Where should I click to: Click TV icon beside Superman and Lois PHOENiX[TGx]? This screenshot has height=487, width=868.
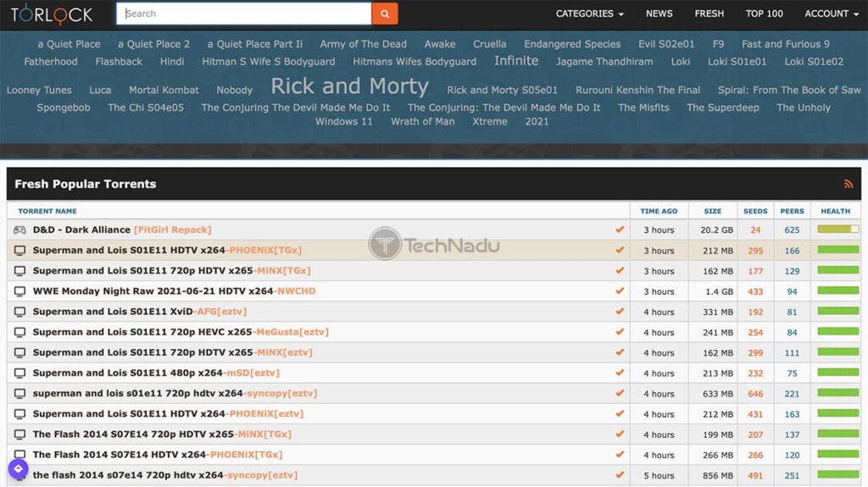pyautogui.click(x=20, y=250)
